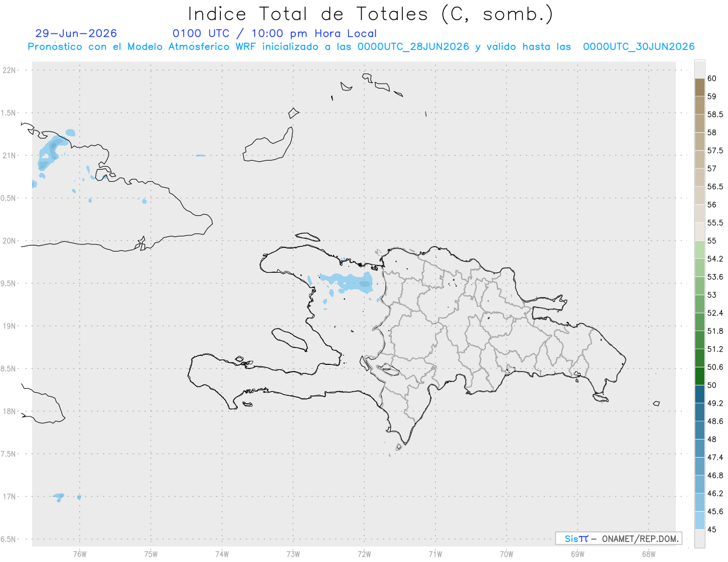728x562 pixels.
Task: Click the latitude label '20N'
Action: click(10, 241)
